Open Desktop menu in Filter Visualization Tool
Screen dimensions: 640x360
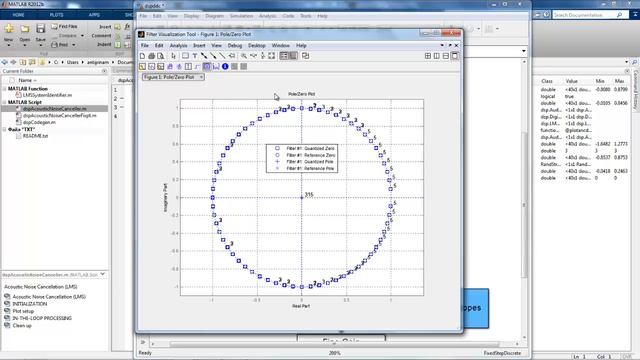(257, 46)
